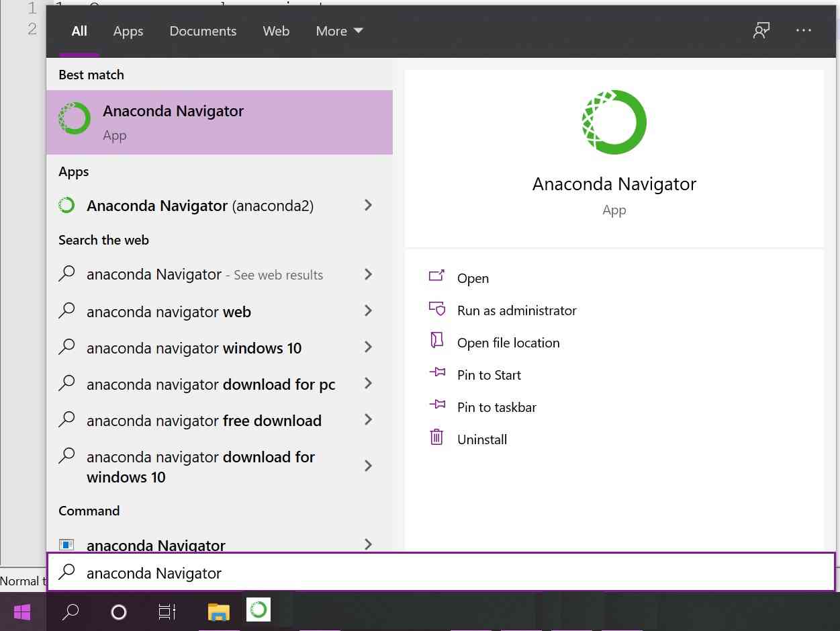Switch to the Web search tab
Viewport: 840px width, 631px height.
pos(276,31)
